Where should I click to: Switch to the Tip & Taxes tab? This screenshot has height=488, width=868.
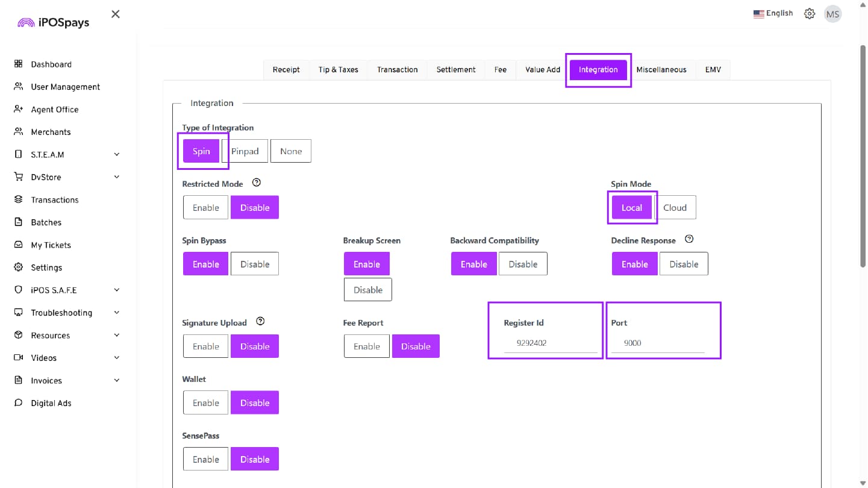338,69
